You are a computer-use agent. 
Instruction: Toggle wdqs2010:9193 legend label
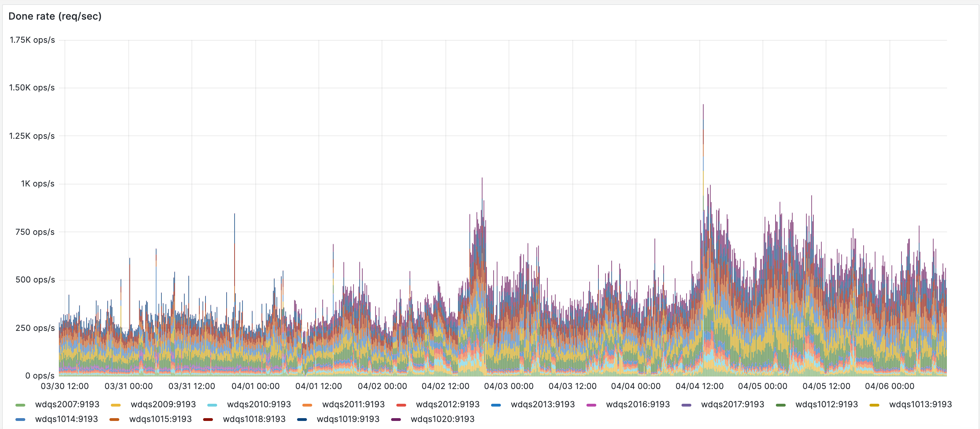pos(259,404)
